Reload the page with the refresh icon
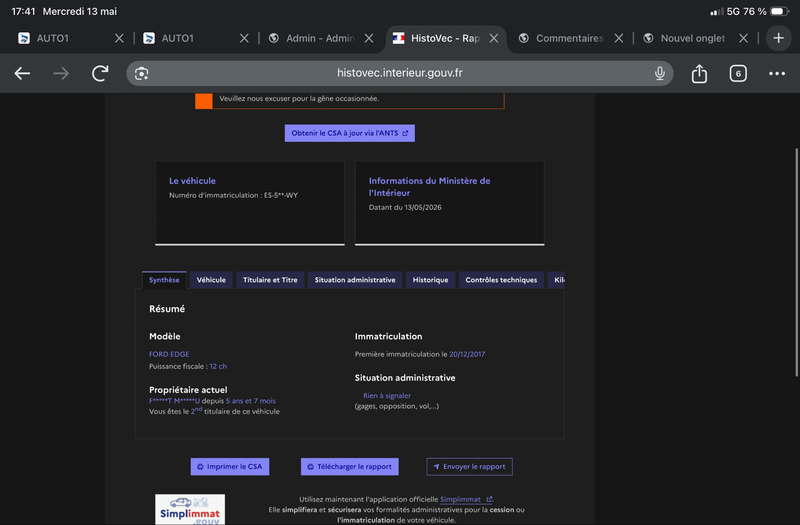The width and height of the screenshot is (800, 525). click(100, 73)
